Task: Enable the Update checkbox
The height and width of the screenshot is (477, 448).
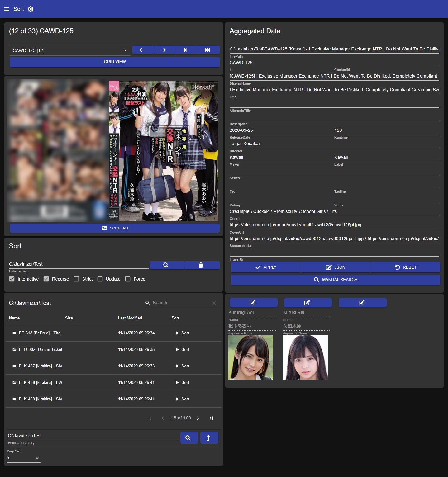Action: (x=100, y=279)
